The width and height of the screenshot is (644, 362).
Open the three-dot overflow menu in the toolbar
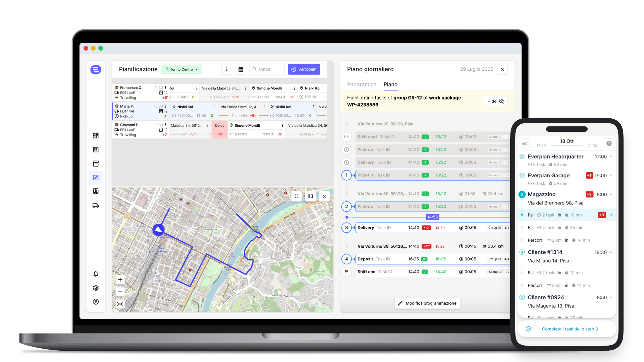pos(227,69)
